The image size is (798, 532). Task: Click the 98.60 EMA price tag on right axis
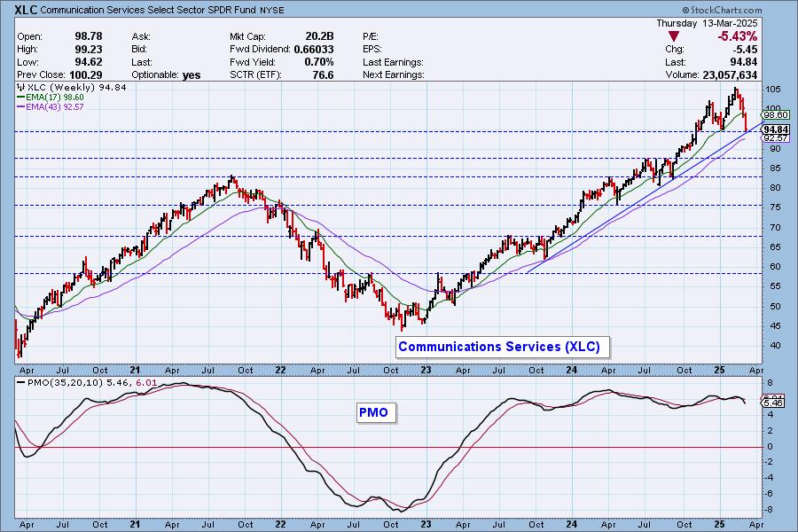point(776,115)
